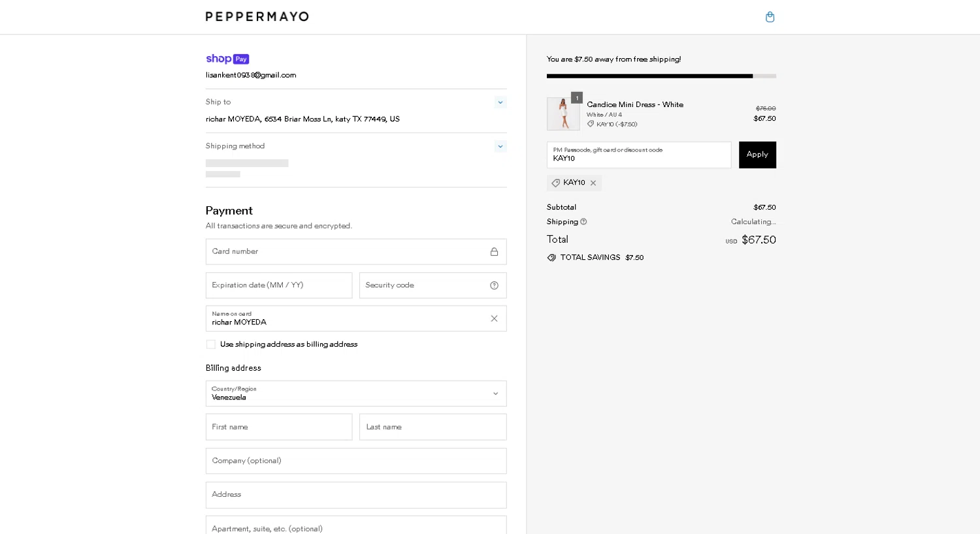The height and width of the screenshot is (534, 980).
Task: Click the Billing address heading
Action: coord(233,368)
